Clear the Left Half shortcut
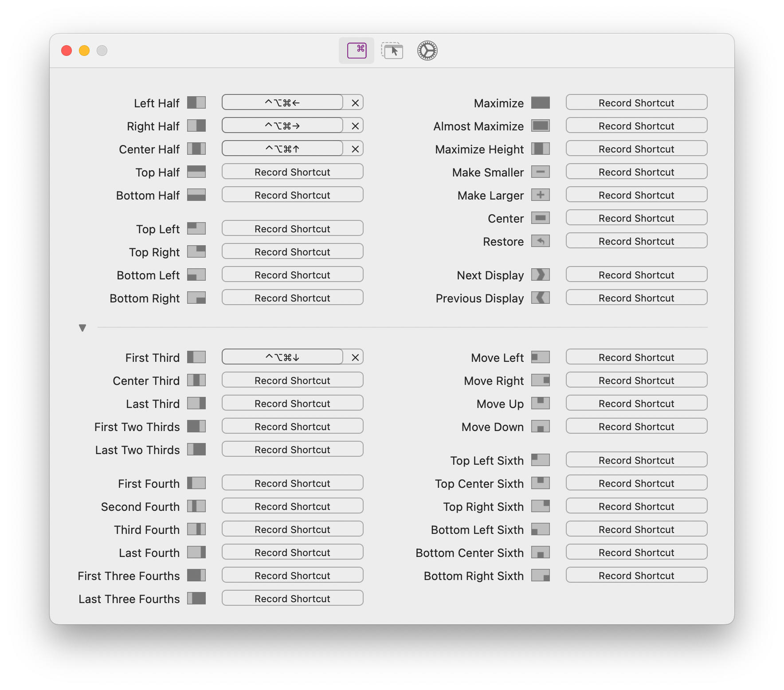This screenshot has height=690, width=784. pos(354,102)
